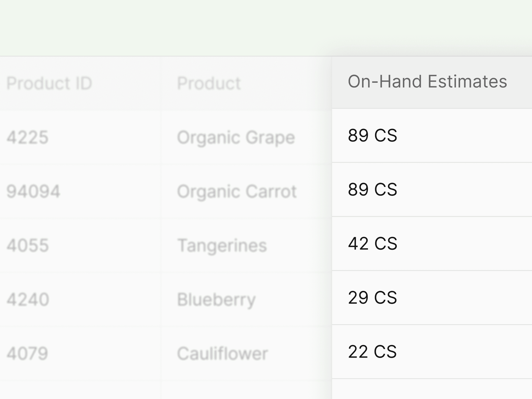Select the On-Hand Estimates column header

click(428, 81)
